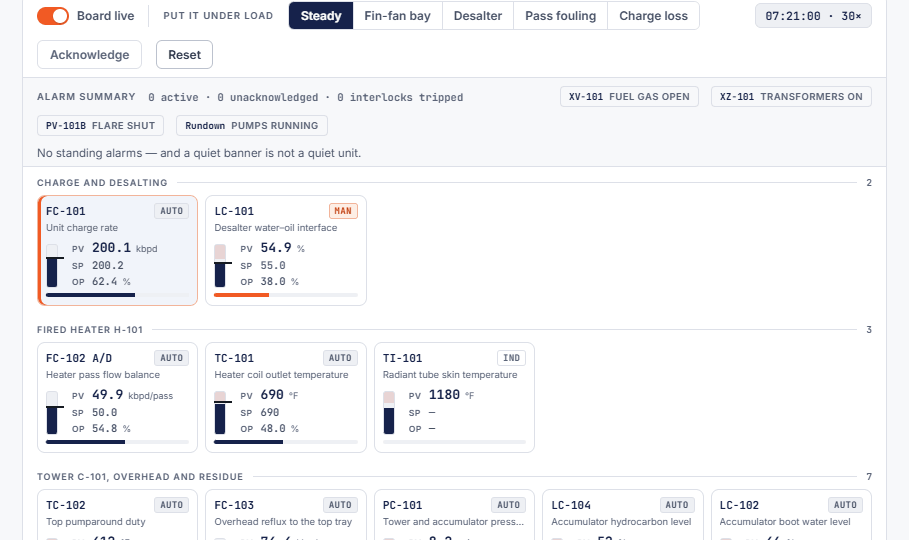This screenshot has height=540, width=909.
Task: Click the IND badge on TI-101
Action: coord(511,358)
